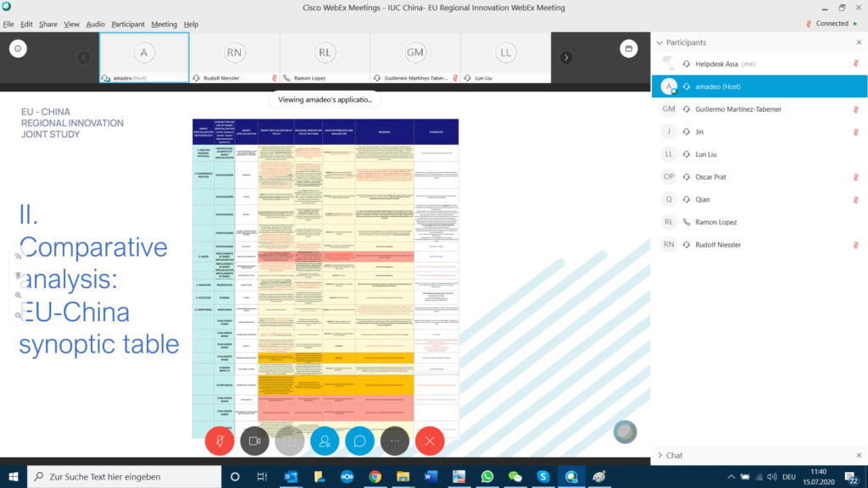Screen dimensions: 868x488
Task: Select Rudolf Niessler's video thumbnail
Action: click(234, 58)
